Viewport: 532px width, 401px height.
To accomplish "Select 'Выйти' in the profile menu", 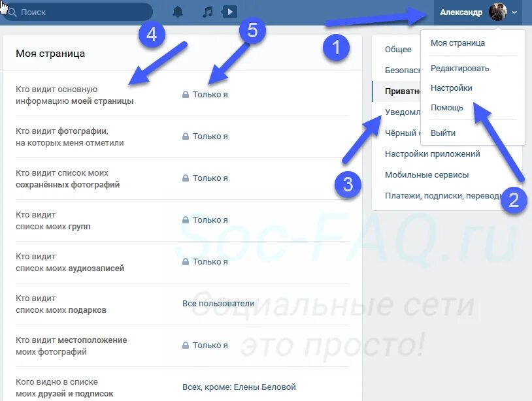I will coord(443,133).
